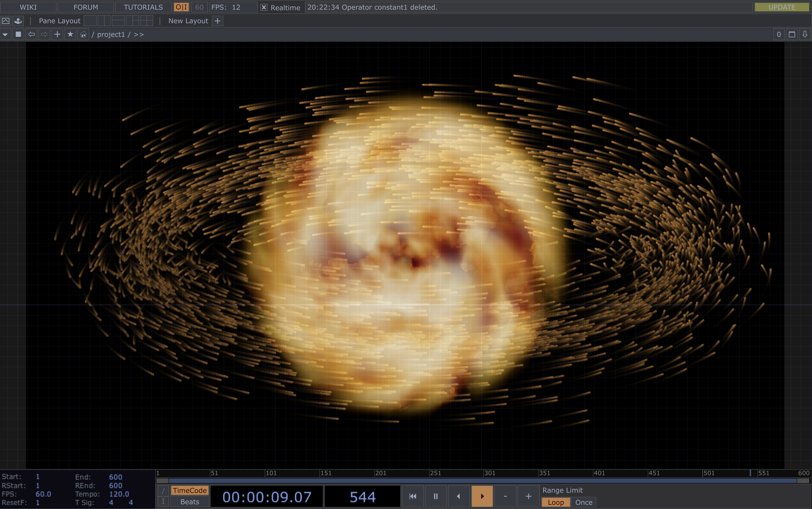Click frame 301 on the timeline ruler
The height and width of the screenshot is (509, 812).
coord(490,473)
